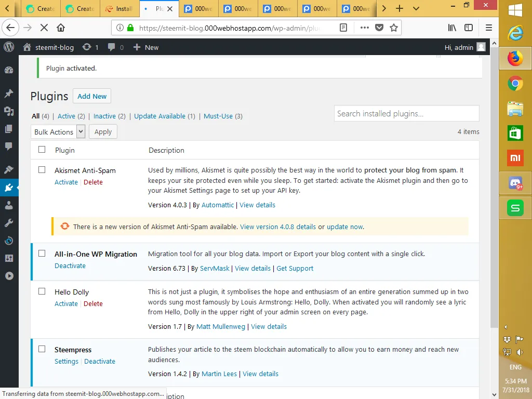
Task: Open Steempress Settings link
Action: [x=66, y=362]
